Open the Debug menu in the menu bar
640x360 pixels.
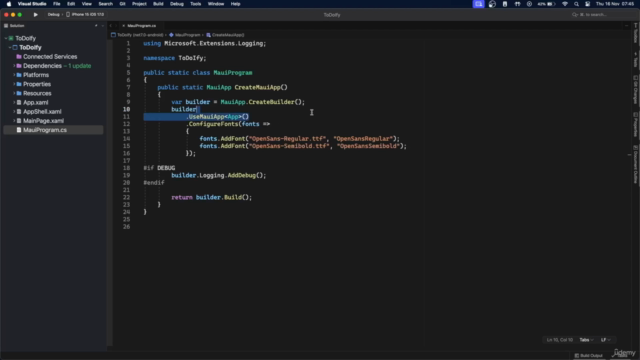point(177,4)
